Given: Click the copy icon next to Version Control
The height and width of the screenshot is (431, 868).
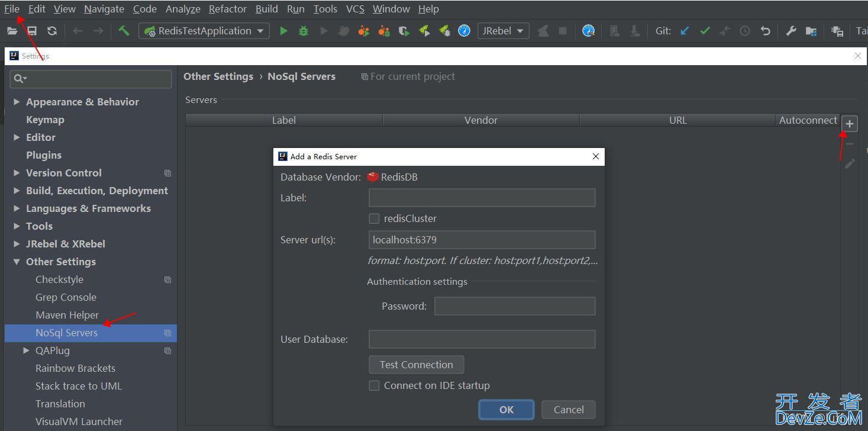Looking at the screenshot, I should [x=167, y=173].
